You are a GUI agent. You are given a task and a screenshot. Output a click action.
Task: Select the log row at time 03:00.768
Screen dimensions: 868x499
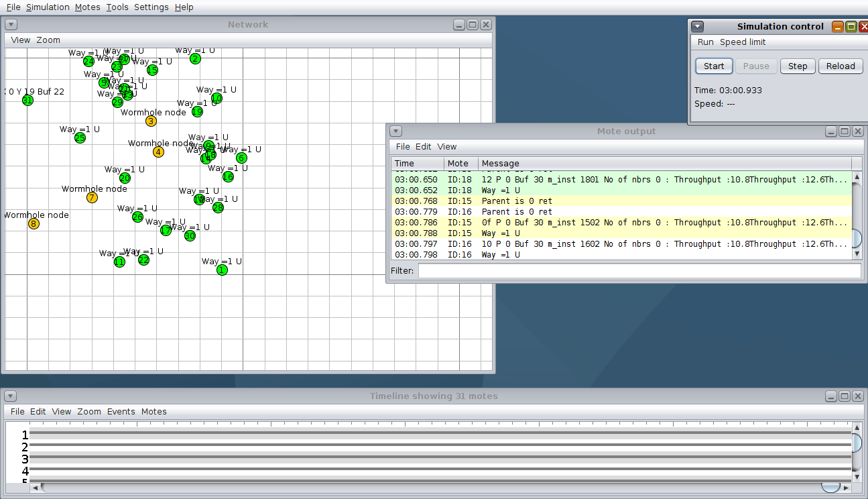(621, 201)
